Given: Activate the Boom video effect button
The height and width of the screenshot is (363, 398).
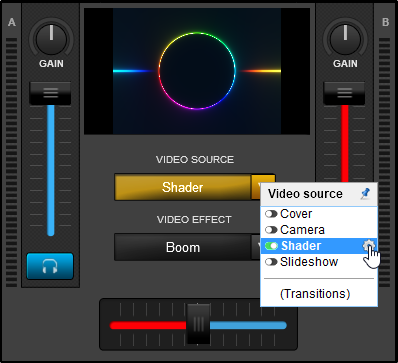Looking at the screenshot, I should (x=183, y=247).
